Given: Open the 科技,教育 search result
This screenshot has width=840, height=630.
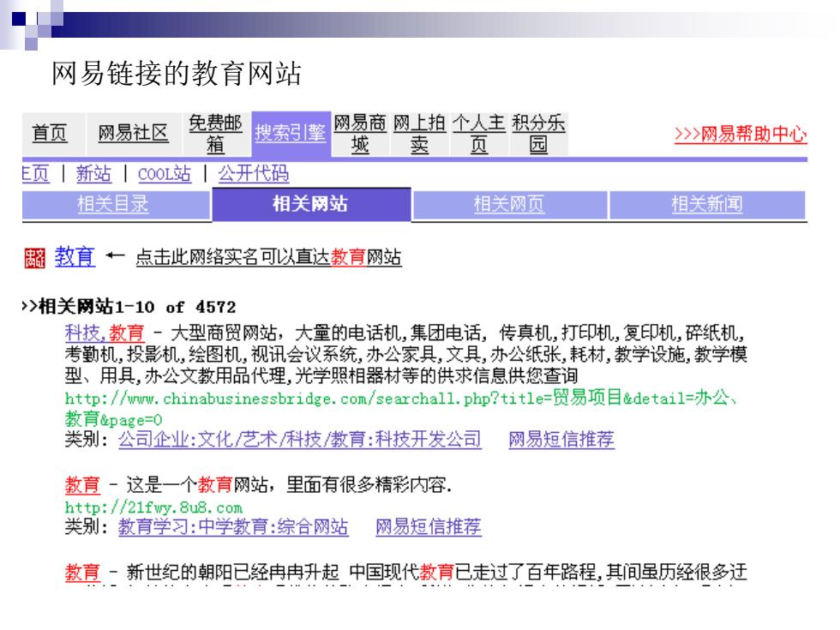Looking at the screenshot, I should (105, 333).
